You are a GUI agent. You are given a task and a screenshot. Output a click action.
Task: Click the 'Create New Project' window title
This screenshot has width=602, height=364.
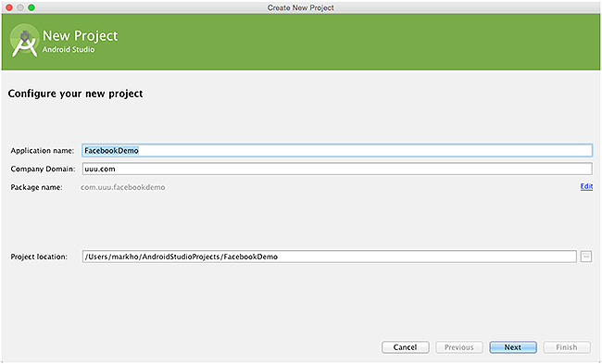301,7
